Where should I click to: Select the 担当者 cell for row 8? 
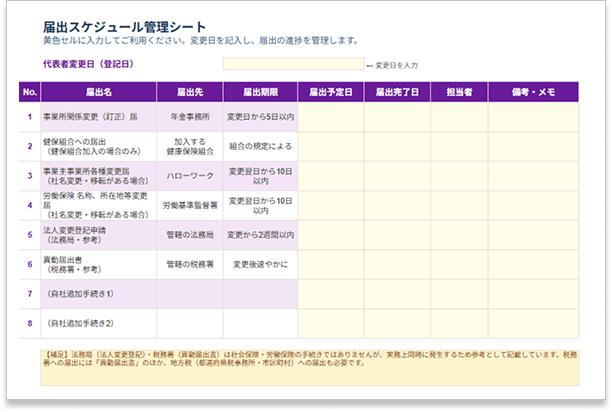[x=459, y=323]
